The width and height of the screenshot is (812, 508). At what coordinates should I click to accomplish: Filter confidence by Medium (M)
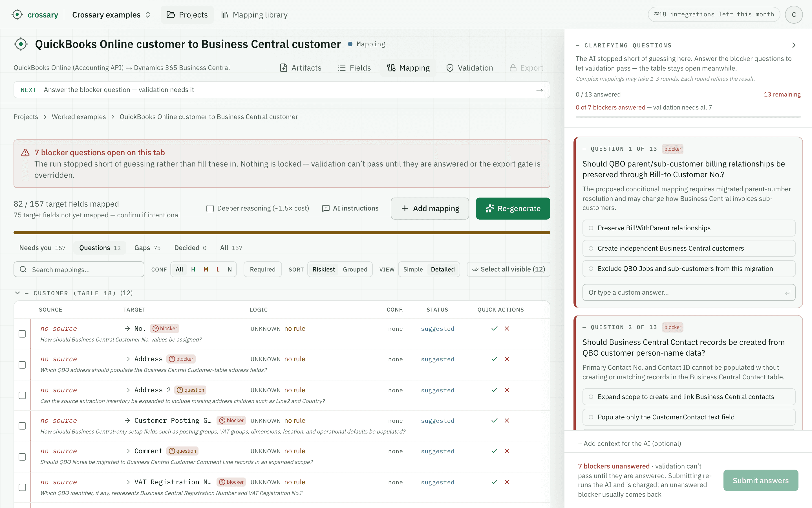pos(206,270)
